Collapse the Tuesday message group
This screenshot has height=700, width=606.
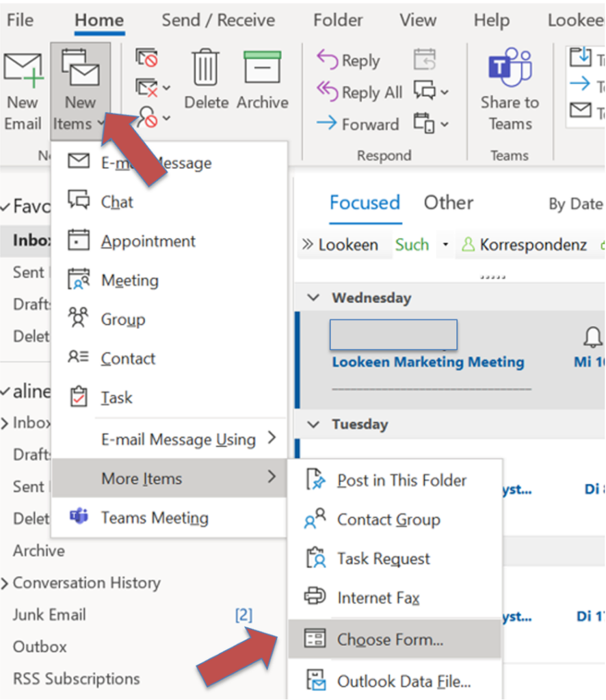click(314, 425)
